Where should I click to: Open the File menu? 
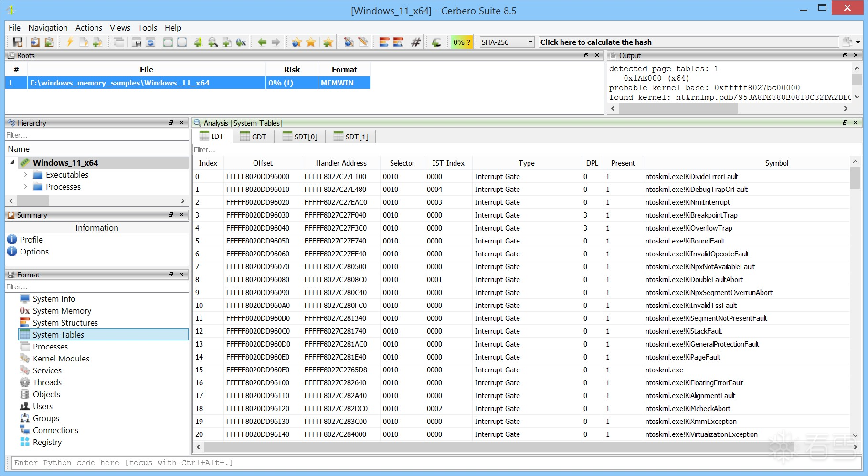point(14,28)
